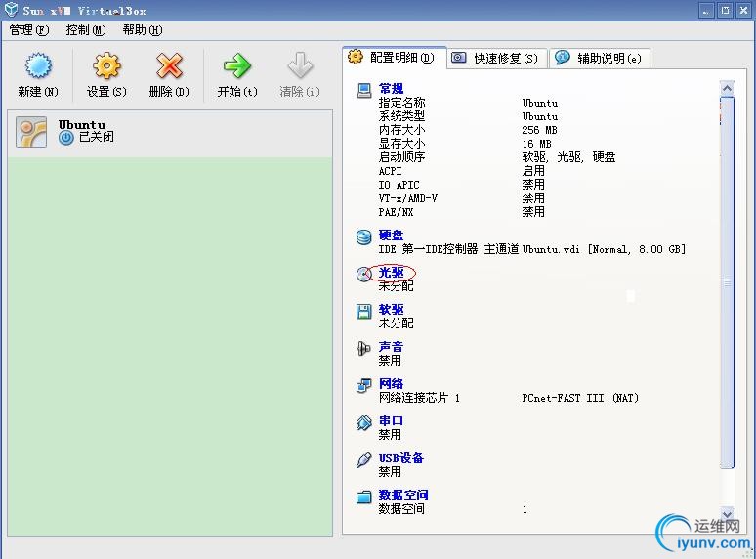Open the 串口 serial port link

point(391,421)
